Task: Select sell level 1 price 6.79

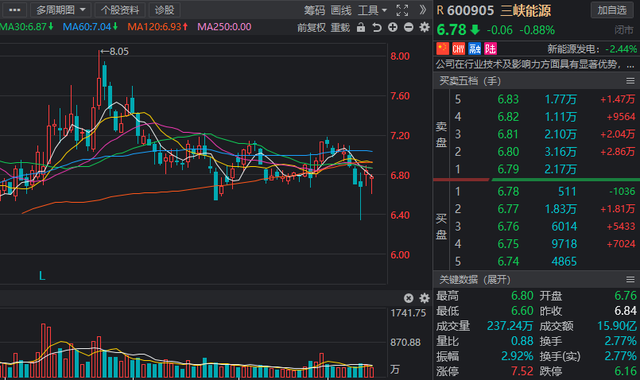Action: [x=508, y=169]
